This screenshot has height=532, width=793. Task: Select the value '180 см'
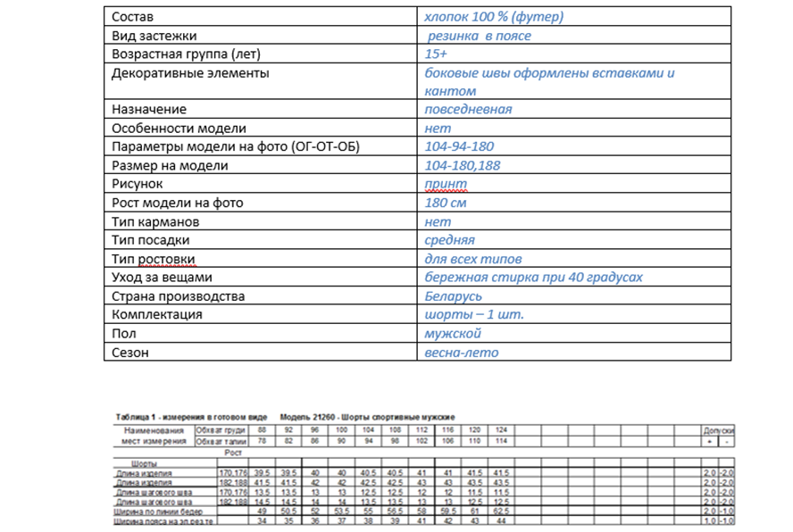[446, 203]
